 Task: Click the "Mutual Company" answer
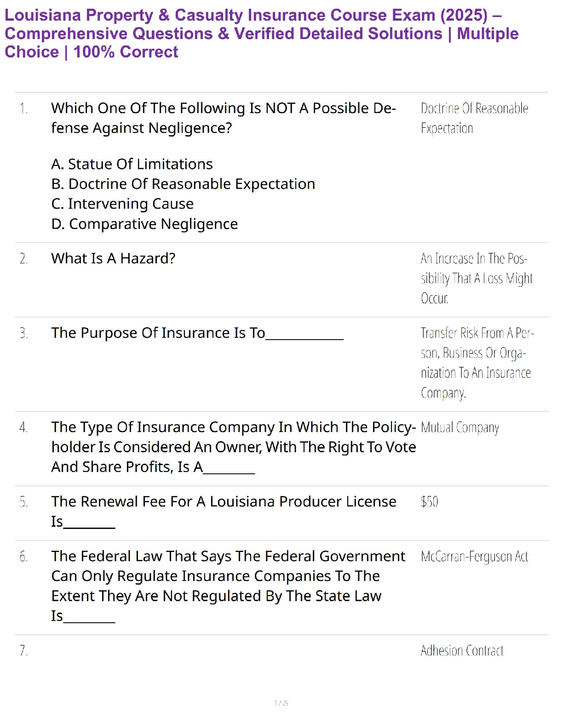click(x=460, y=427)
